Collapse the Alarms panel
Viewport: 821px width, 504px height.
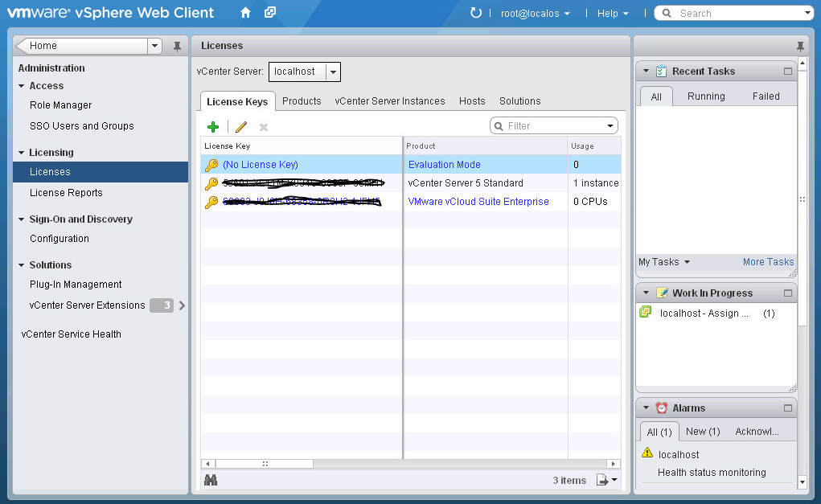(x=647, y=408)
